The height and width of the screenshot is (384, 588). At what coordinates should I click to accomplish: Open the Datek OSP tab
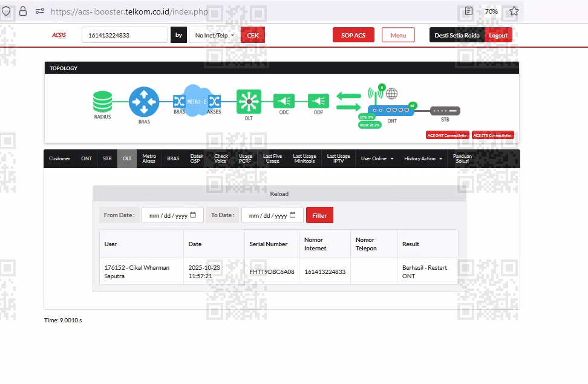197,158
